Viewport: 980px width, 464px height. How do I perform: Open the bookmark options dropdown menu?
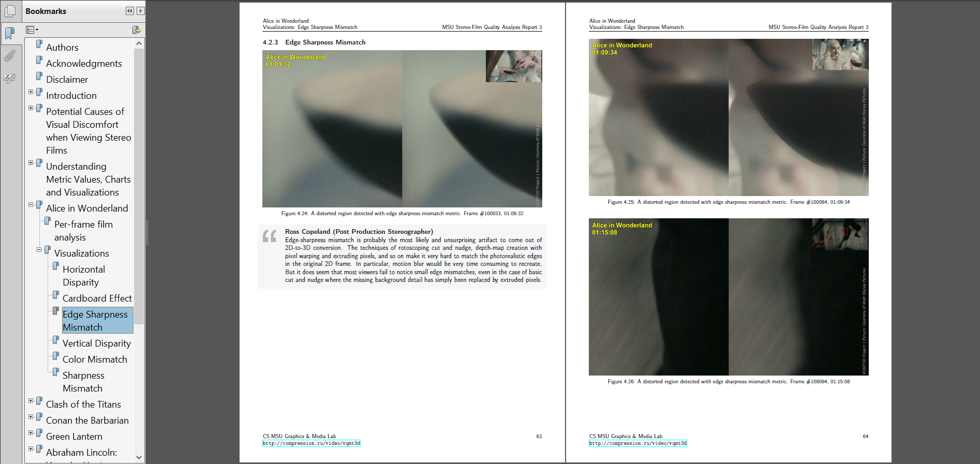pos(32,30)
